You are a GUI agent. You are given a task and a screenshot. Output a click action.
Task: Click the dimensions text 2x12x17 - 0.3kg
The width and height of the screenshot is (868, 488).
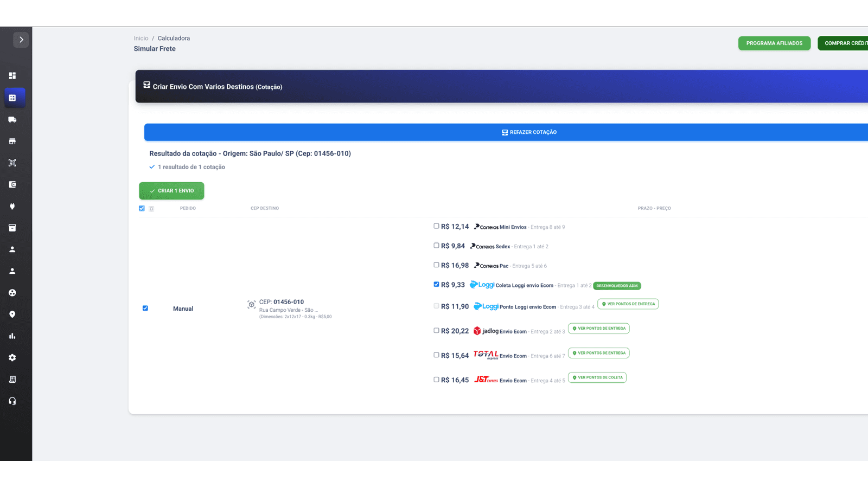[x=295, y=317]
